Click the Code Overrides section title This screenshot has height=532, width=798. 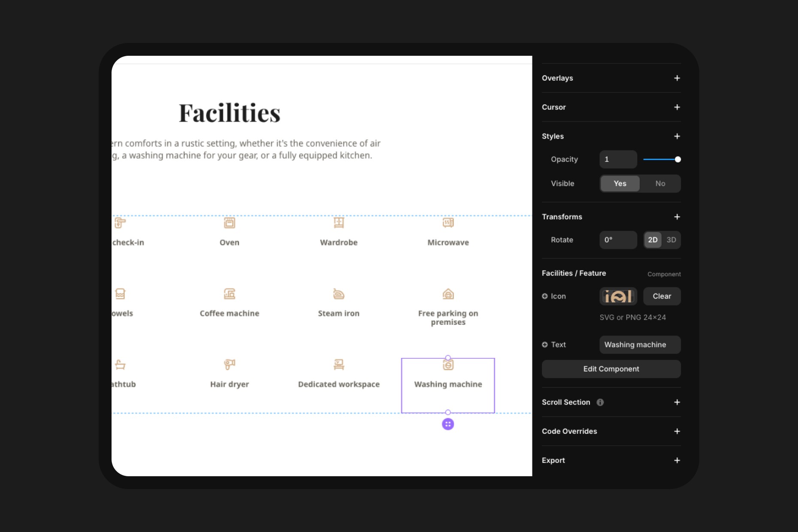point(569,432)
